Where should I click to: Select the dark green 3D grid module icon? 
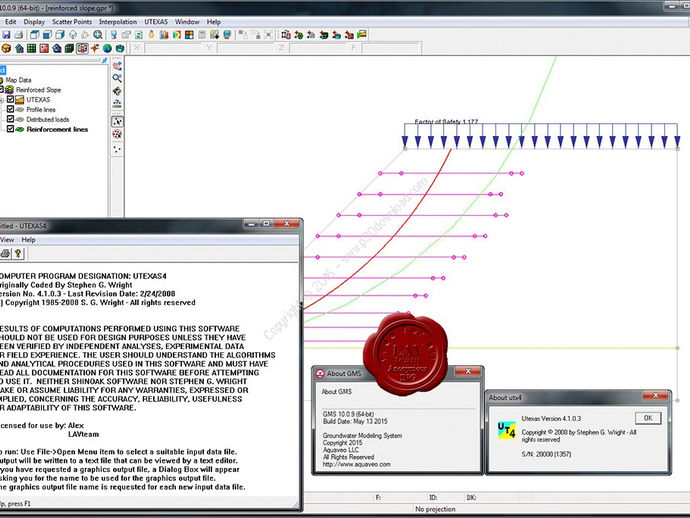tap(69, 48)
